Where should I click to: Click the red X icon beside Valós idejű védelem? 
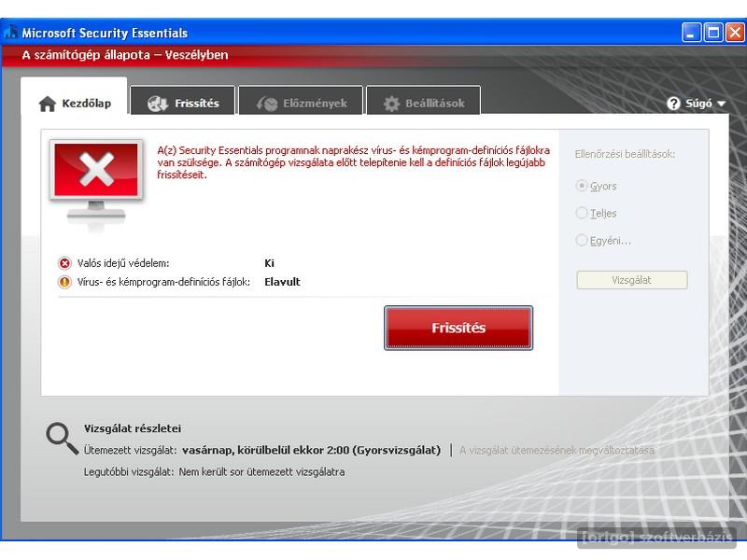[x=64, y=263]
